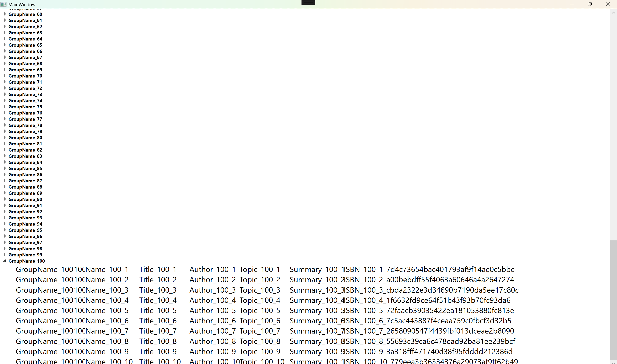Click ISBN_100_7 value in list

tap(429, 331)
